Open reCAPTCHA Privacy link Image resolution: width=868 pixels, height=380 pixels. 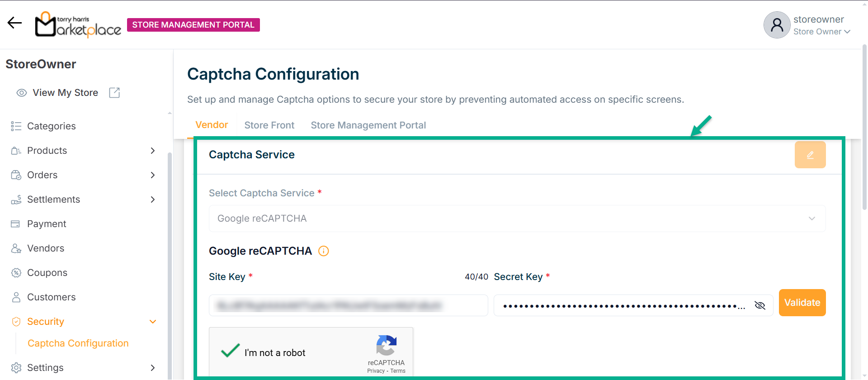point(376,371)
